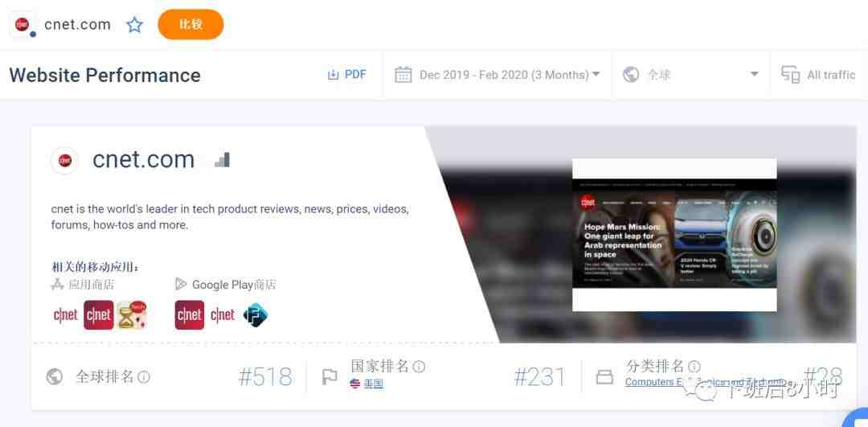This screenshot has width=868, height=427.
Task: Click the globe icon in country filter
Action: (x=631, y=75)
